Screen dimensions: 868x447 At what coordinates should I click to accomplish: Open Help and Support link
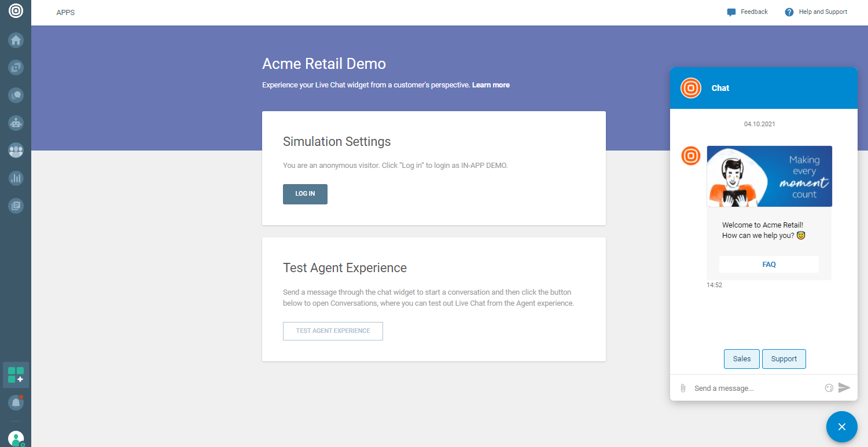[823, 12]
